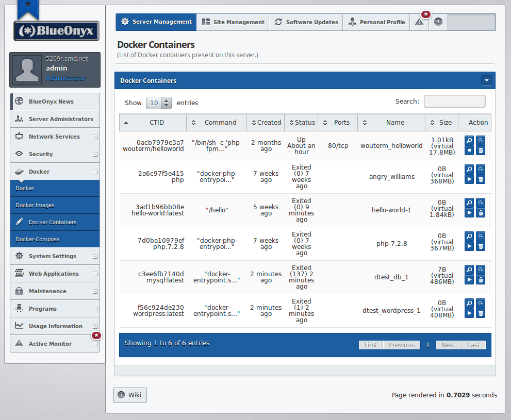Open the Site Management tab
The image size is (511, 420).
[233, 22]
